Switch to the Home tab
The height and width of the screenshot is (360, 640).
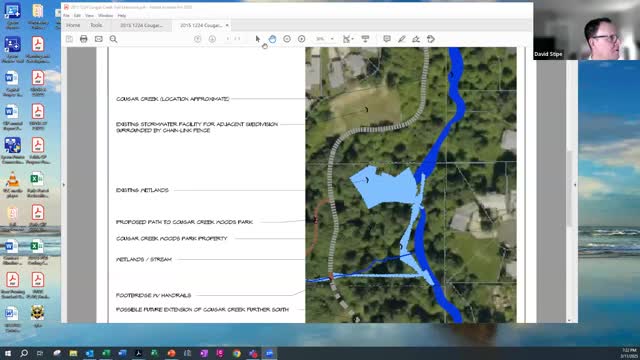pyautogui.click(x=73, y=25)
